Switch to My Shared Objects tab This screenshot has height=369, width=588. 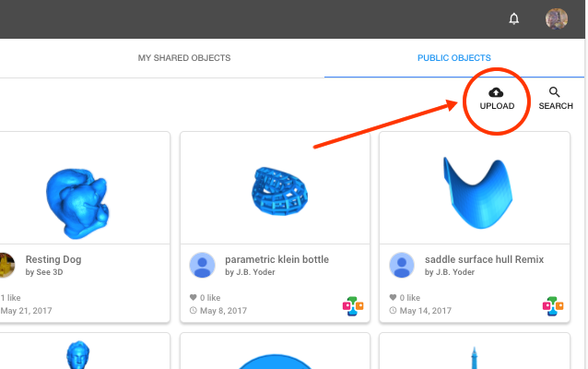click(184, 58)
